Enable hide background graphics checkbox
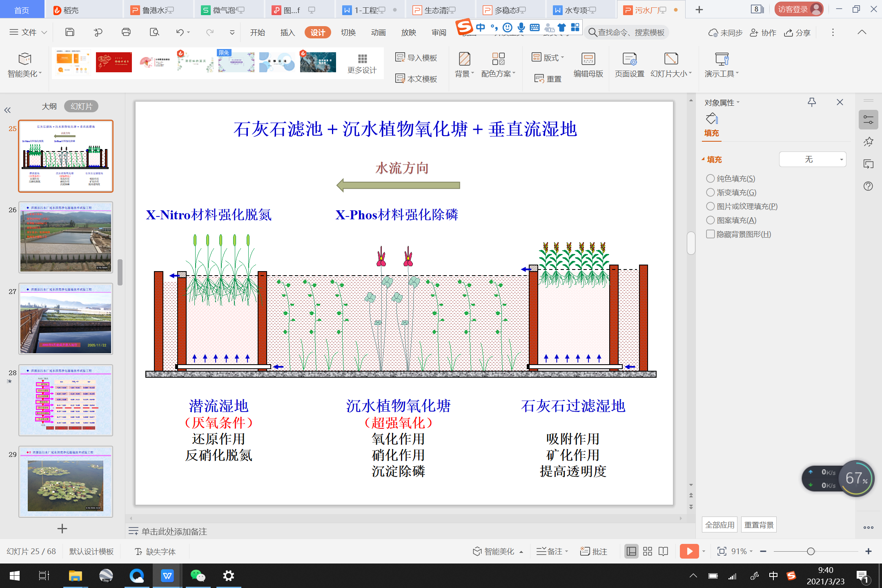 coord(710,234)
